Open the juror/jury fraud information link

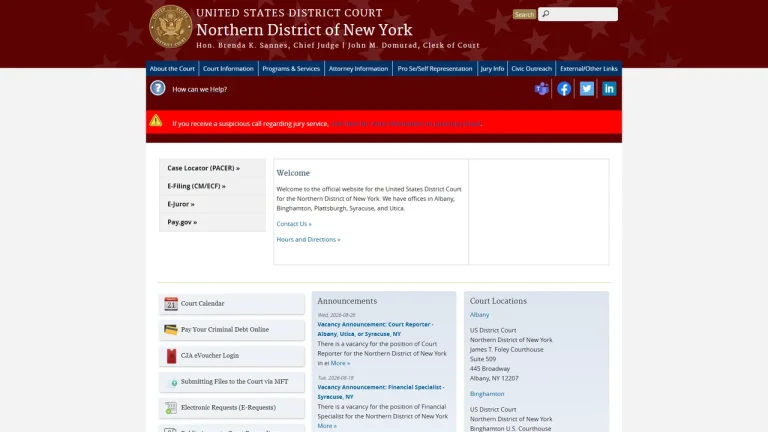coord(406,123)
